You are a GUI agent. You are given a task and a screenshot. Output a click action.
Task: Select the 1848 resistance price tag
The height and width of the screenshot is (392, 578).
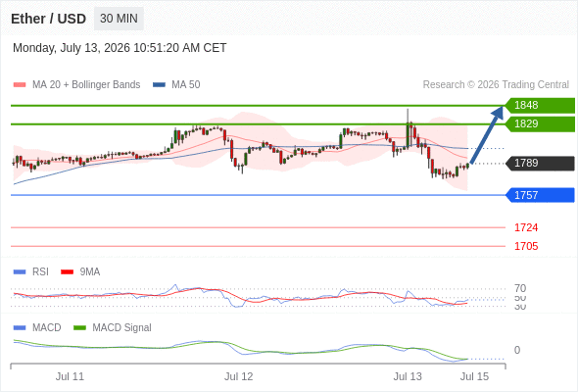pyautogui.click(x=540, y=106)
